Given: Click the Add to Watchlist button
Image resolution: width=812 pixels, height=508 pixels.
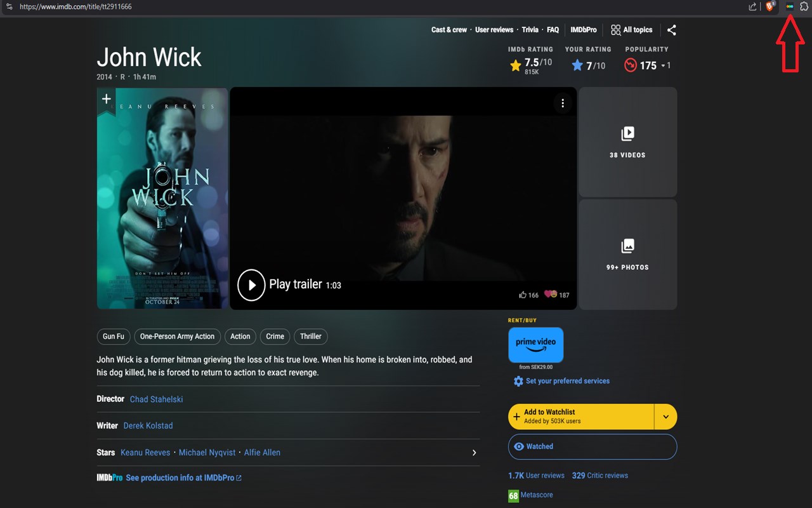Looking at the screenshot, I should pyautogui.click(x=581, y=417).
